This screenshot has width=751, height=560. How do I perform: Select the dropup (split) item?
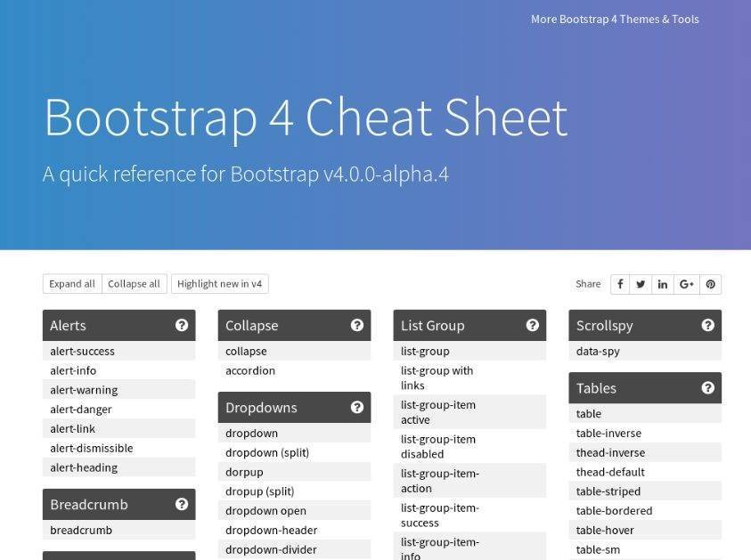coord(294,491)
